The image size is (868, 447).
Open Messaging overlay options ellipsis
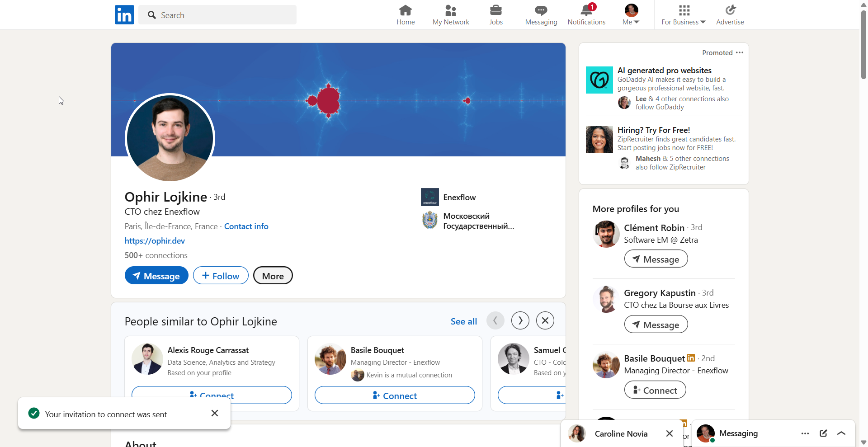tap(805, 433)
